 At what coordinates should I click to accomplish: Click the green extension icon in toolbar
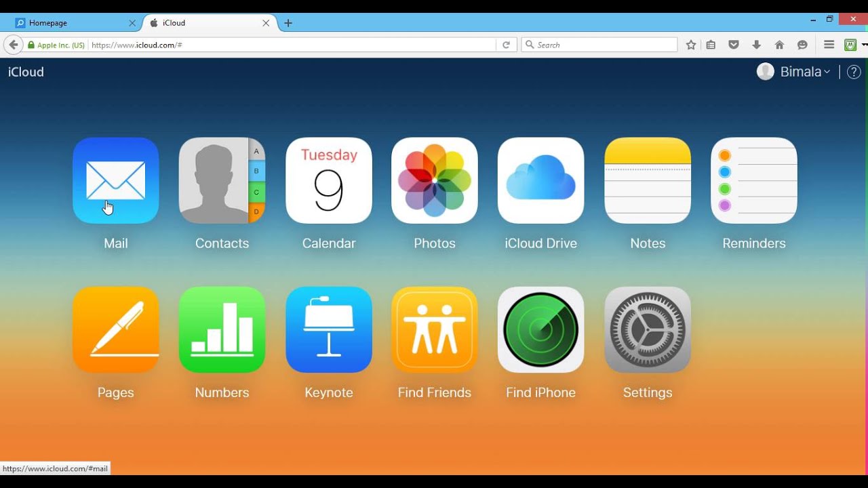850,45
